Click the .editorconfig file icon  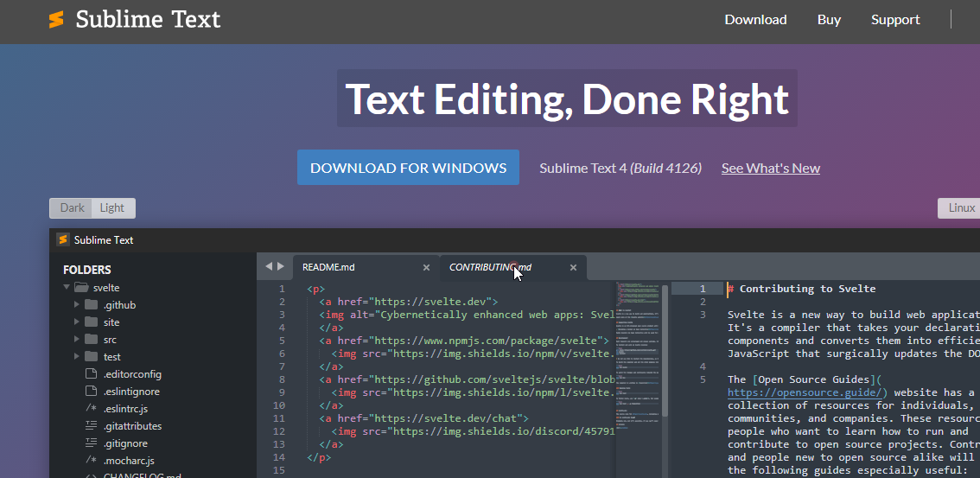[92, 374]
